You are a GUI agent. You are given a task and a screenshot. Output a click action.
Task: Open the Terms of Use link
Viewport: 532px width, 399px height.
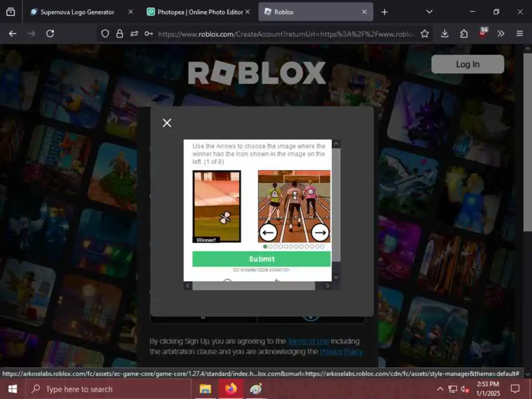click(x=309, y=341)
